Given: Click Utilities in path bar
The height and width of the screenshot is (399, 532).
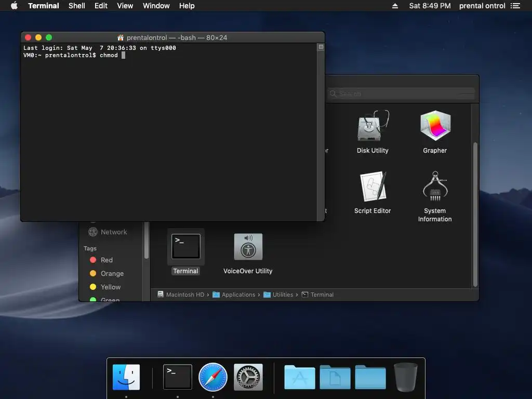Looking at the screenshot, I should tap(278, 295).
